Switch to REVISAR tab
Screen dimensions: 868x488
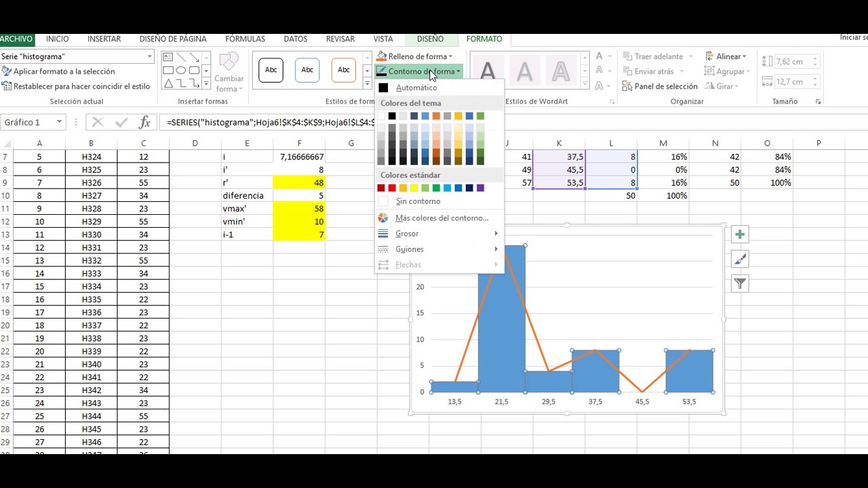coord(340,39)
